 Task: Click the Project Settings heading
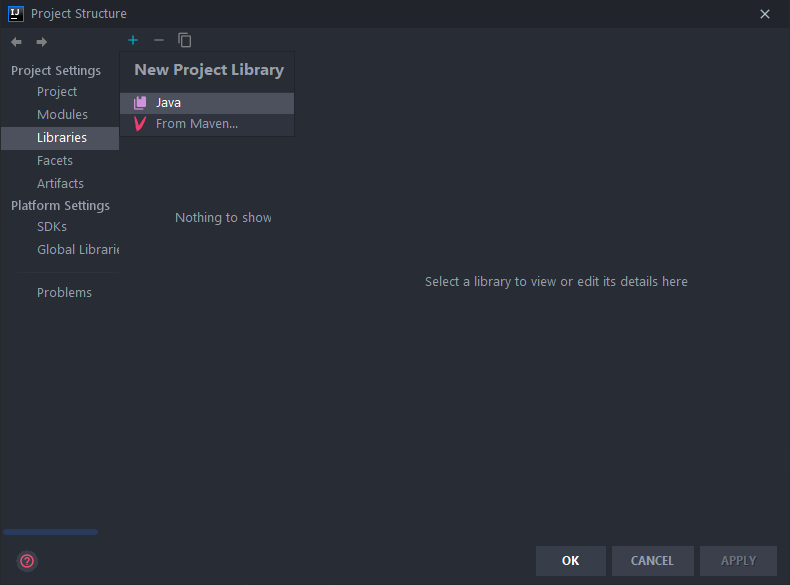coord(56,71)
